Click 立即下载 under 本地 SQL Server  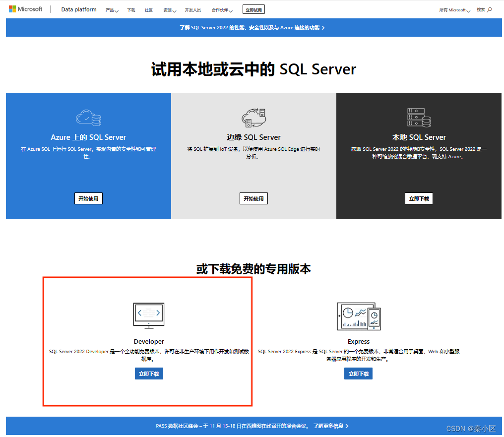pos(419,198)
